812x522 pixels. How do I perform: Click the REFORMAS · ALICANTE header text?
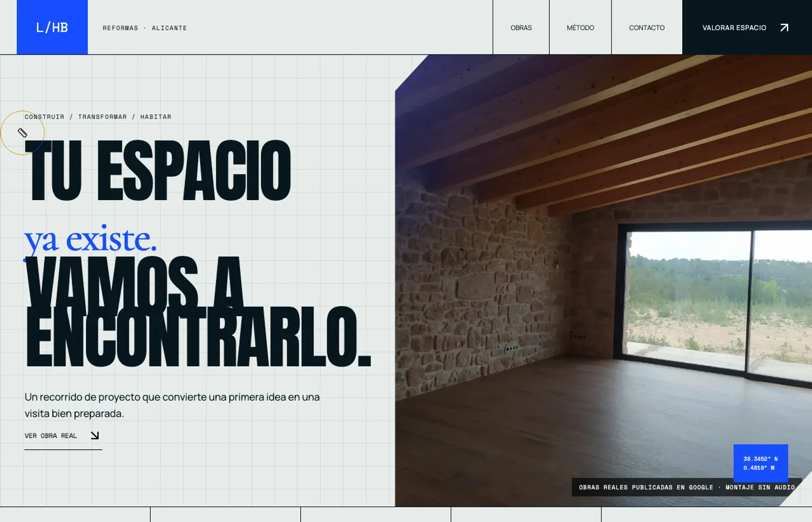point(144,28)
